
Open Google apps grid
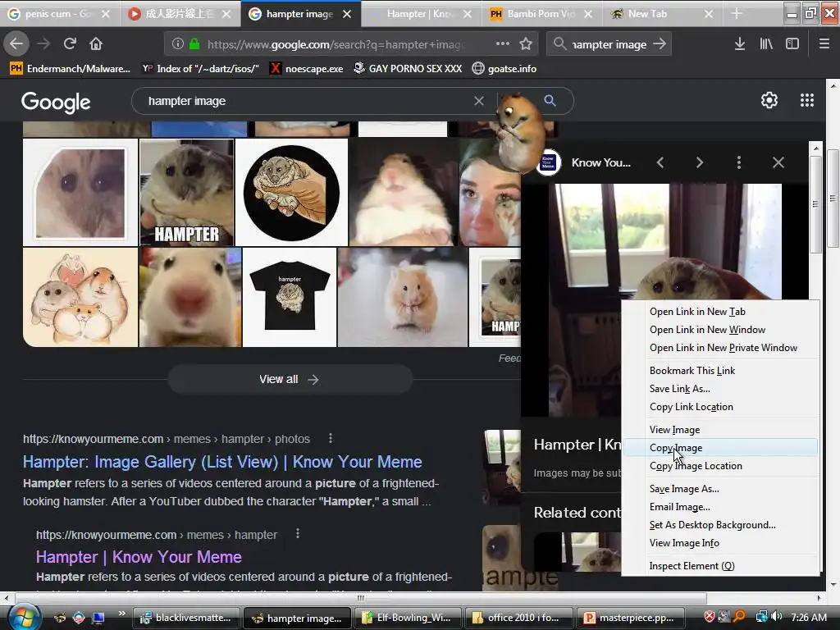click(x=807, y=100)
